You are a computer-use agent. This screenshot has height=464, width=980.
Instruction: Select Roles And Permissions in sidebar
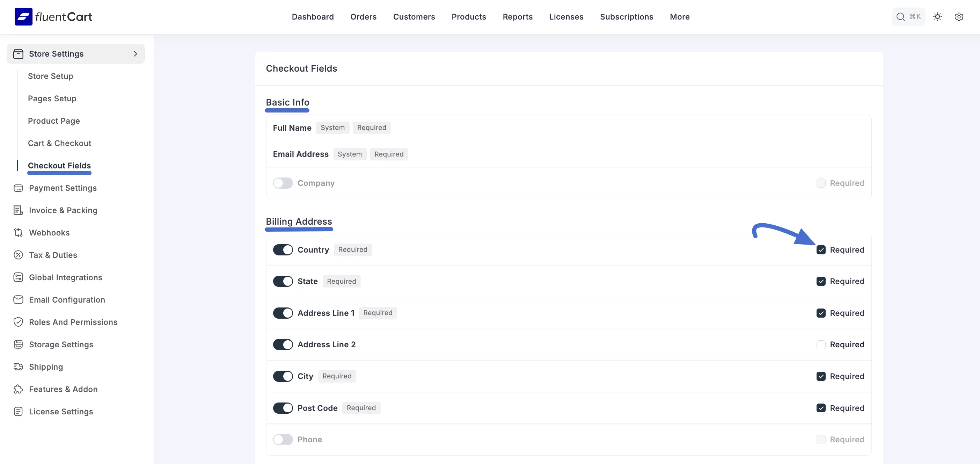click(x=73, y=322)
